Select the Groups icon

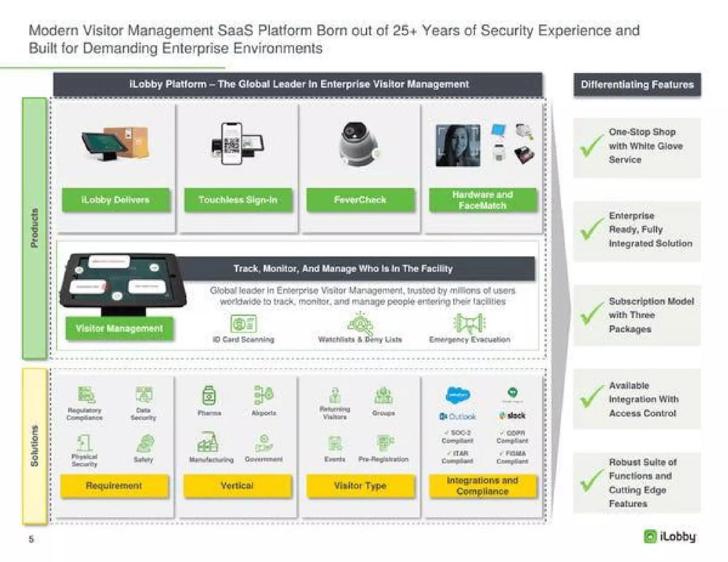pyautogui.click(x=383, y=395)
